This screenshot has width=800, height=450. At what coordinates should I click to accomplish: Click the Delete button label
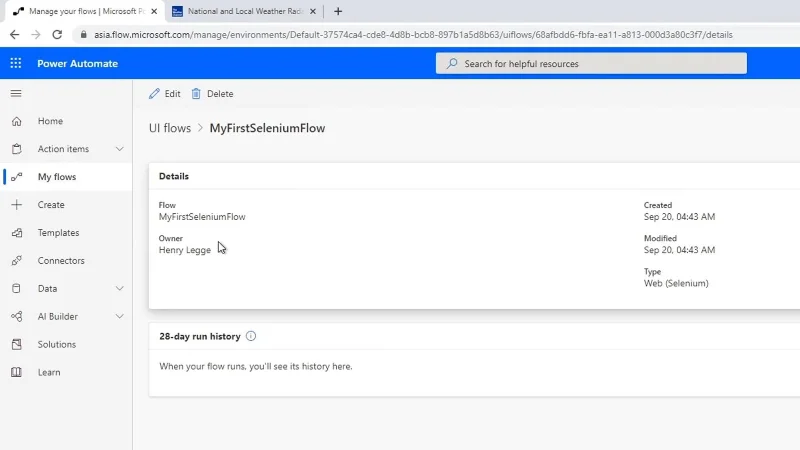220,94
